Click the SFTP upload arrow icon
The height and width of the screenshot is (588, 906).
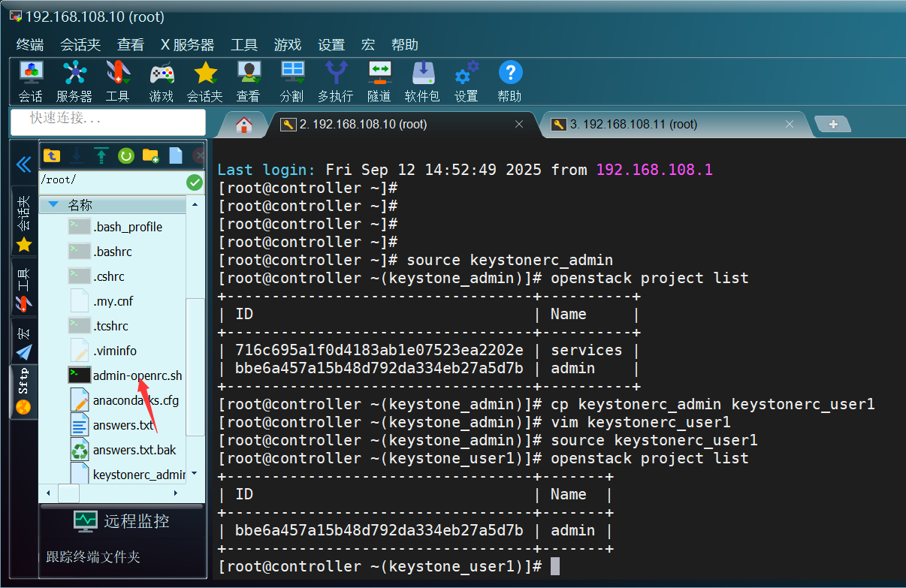click(x=101, y=155)
